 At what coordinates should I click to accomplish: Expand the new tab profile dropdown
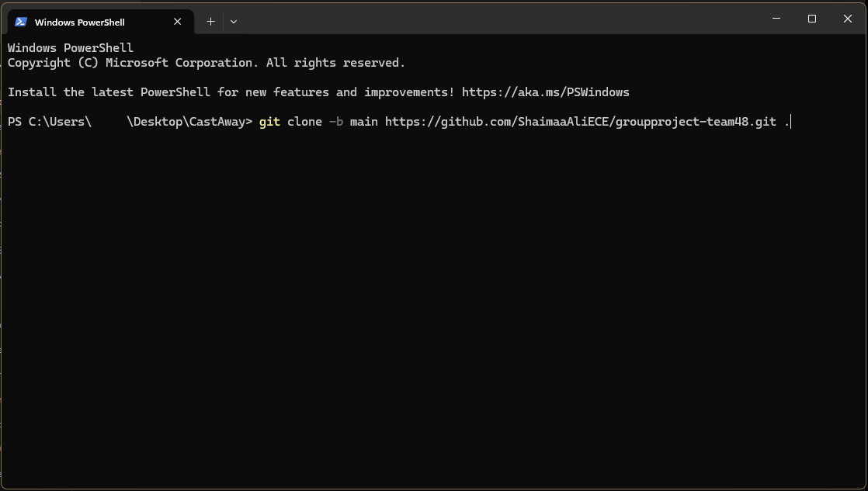click(233, 22)
